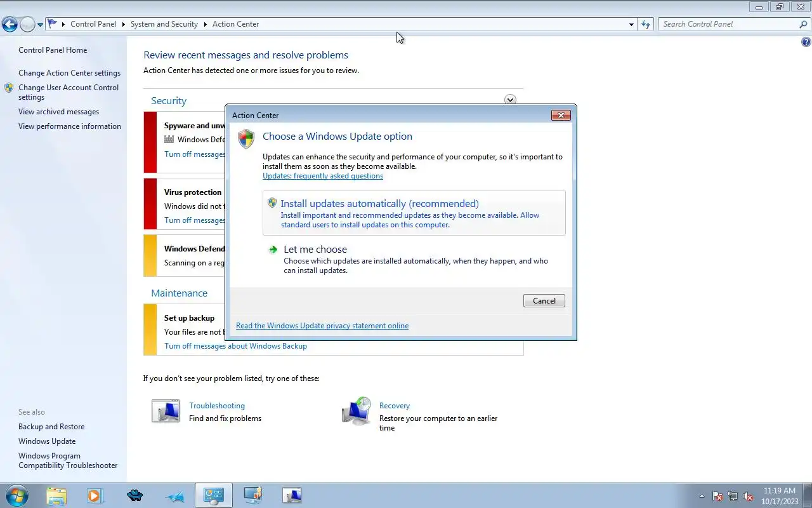Image resolution: width=812 pixels, height=508 pixels.
Task: Open the address bar history dropdown
Action: tap(631, 24)
